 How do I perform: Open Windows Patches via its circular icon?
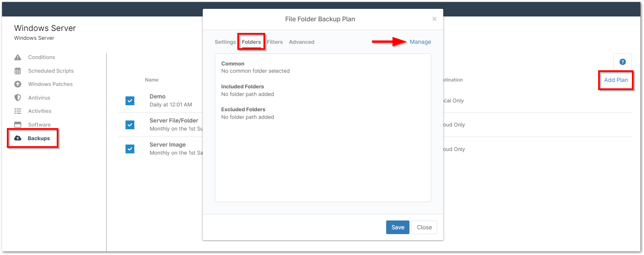click(18, 84)
